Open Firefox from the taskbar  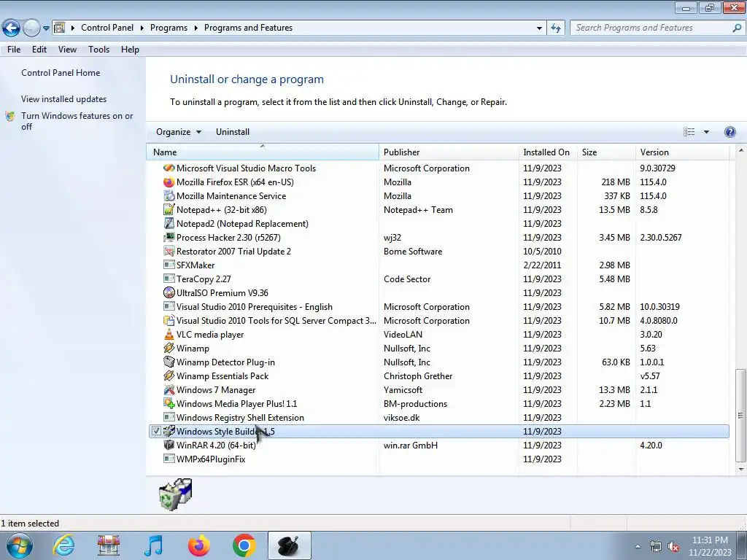click(x=199, y=545)
